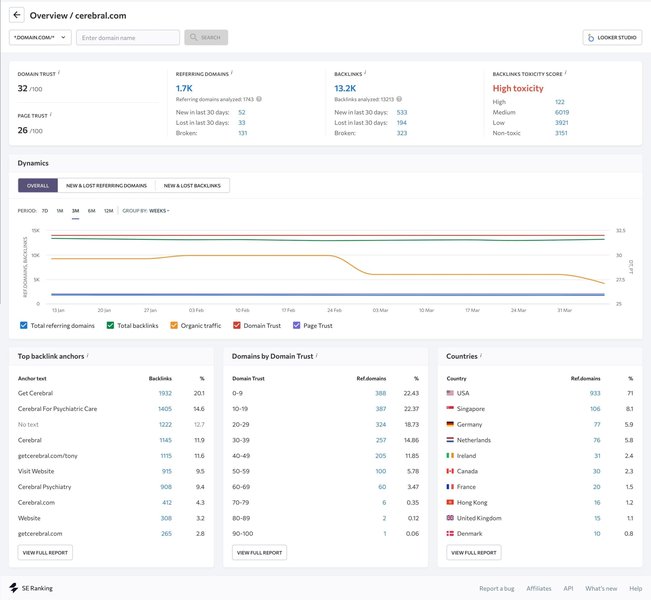Click the back arrow button

pyautogui.click(x=17, y=15)
